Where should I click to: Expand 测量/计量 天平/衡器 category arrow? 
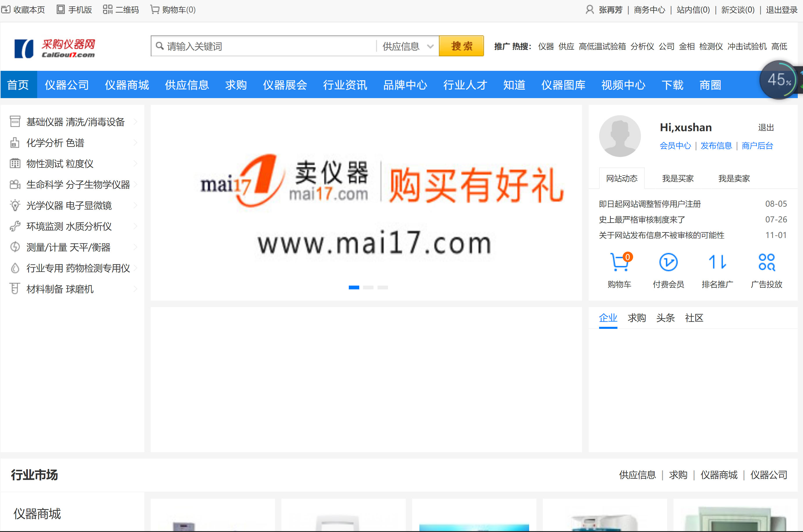point(136,247)
